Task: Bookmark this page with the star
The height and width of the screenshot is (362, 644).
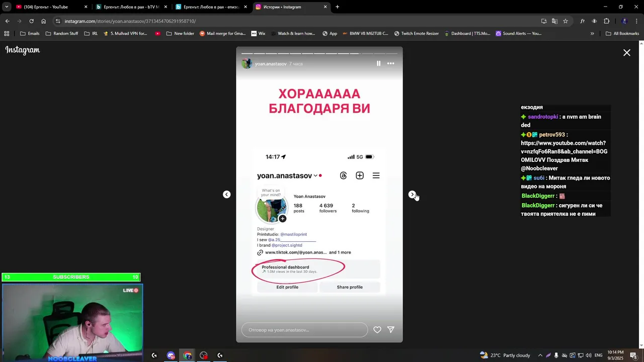Action: click(566, 21)
